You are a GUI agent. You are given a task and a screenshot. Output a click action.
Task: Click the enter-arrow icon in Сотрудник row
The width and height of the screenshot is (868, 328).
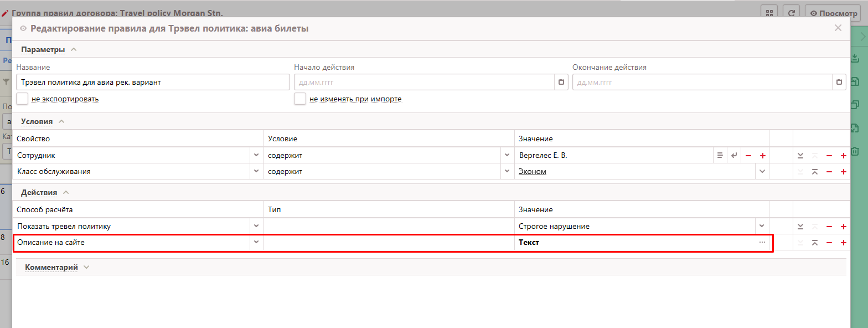[734, 156]
